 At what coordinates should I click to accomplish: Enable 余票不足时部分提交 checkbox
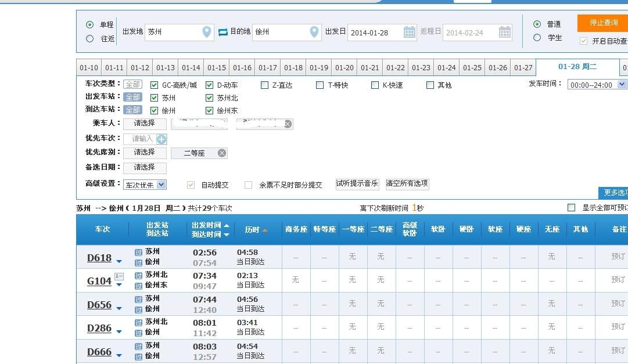[x=248, y=185]
